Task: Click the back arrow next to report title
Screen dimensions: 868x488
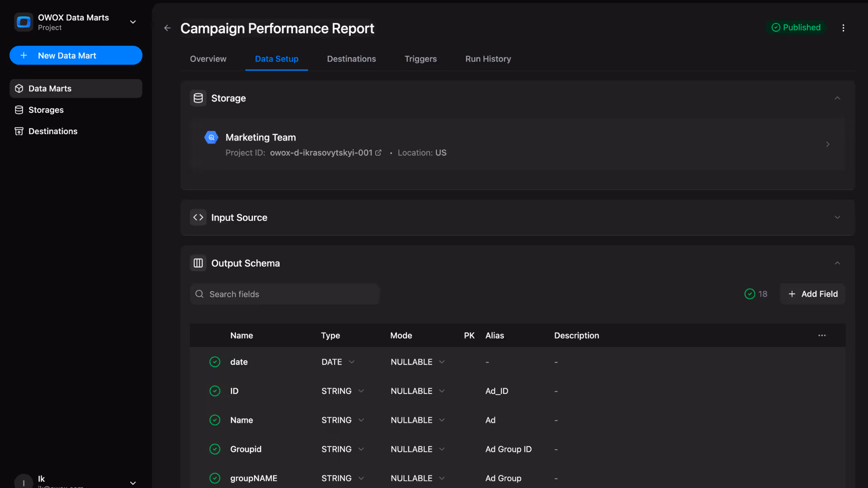Action: click(167, 28)
